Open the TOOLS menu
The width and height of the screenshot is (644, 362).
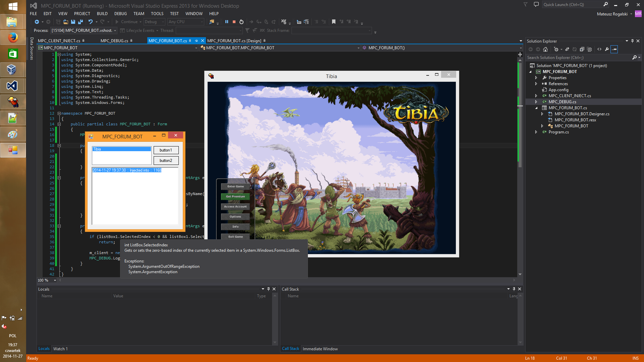[157, 14]
